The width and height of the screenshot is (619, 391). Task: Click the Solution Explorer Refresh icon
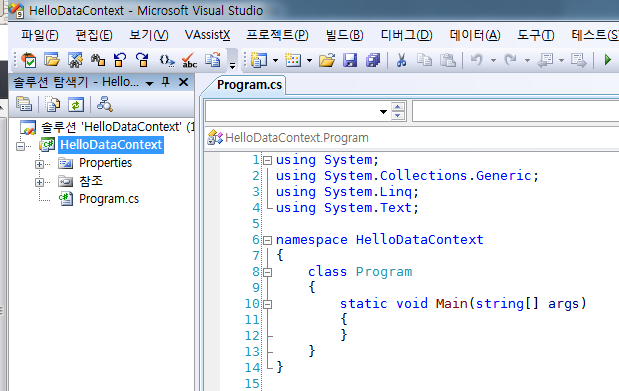(x=76, y=104)
